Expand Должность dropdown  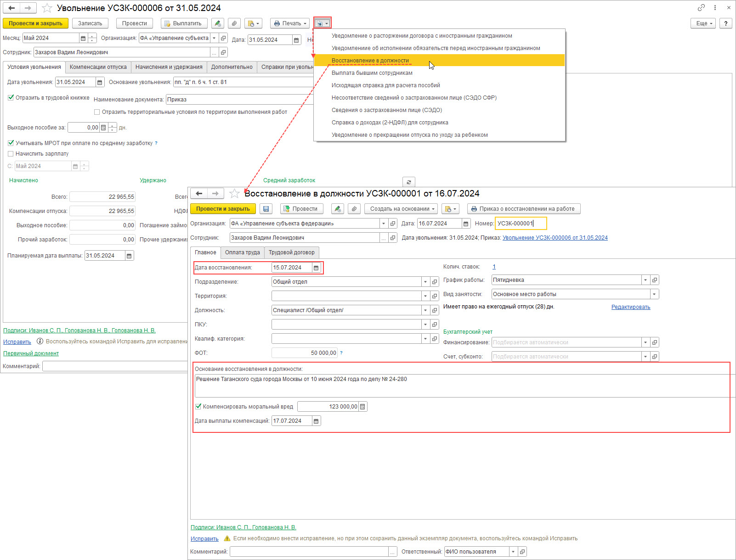pyautogui.click(x=425, y=310)
